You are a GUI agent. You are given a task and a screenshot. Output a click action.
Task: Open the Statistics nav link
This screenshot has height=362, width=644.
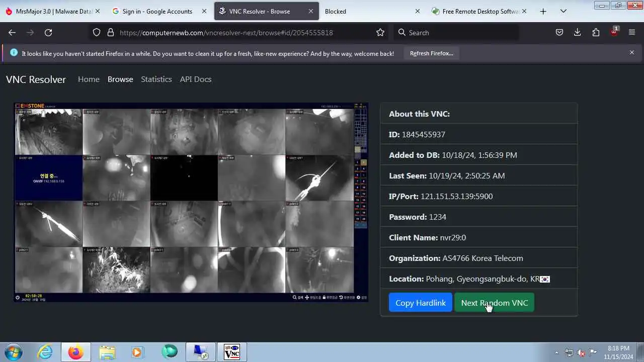click(156, 79)
